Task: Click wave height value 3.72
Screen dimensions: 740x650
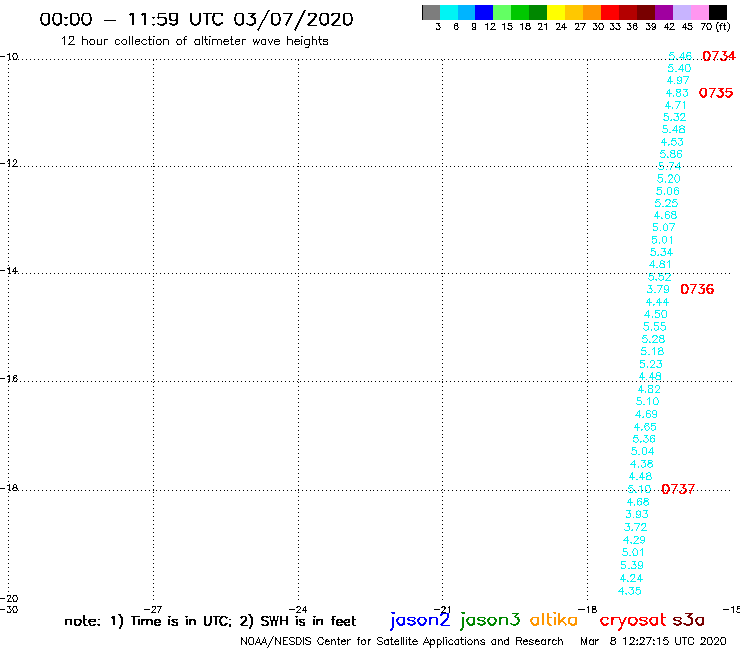Action: (635, 527)
